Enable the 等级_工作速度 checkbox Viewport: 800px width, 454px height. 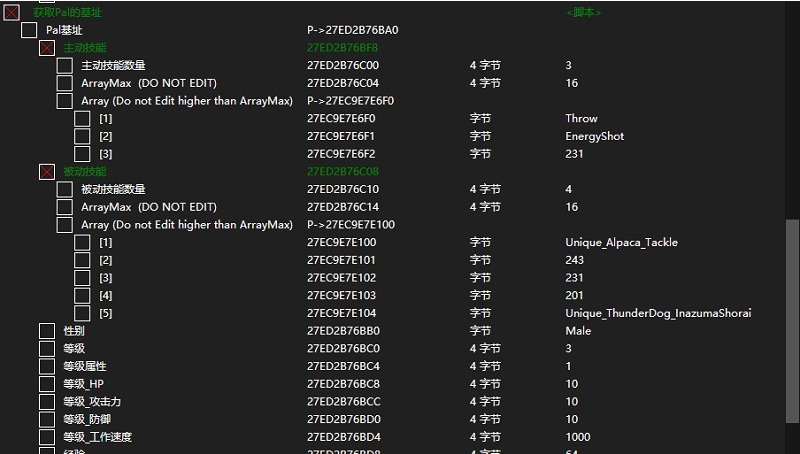47,437
